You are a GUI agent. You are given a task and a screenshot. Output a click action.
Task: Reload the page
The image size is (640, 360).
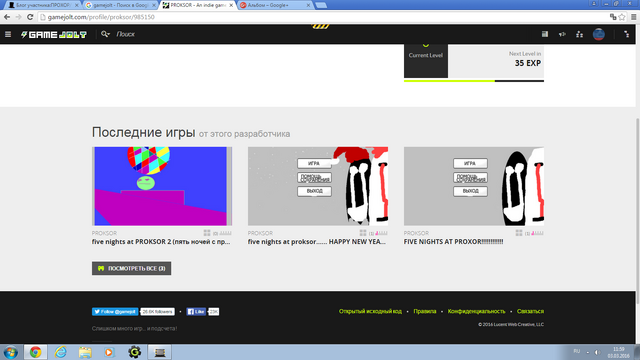click(30, 17)
